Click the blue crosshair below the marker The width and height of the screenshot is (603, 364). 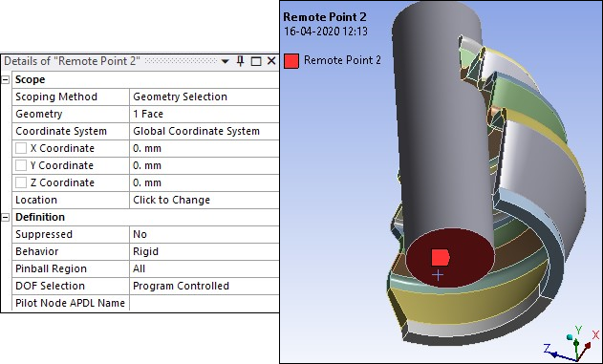438,275
